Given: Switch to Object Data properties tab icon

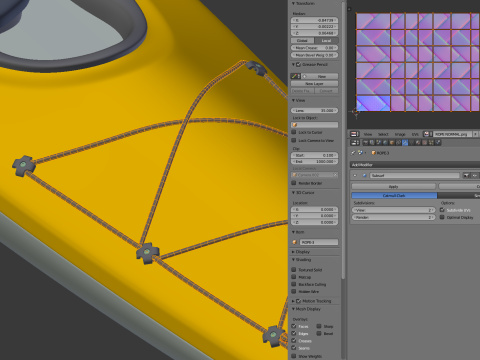Looking at the screenshot, I should pyautogui.click(x=411, y=143).
